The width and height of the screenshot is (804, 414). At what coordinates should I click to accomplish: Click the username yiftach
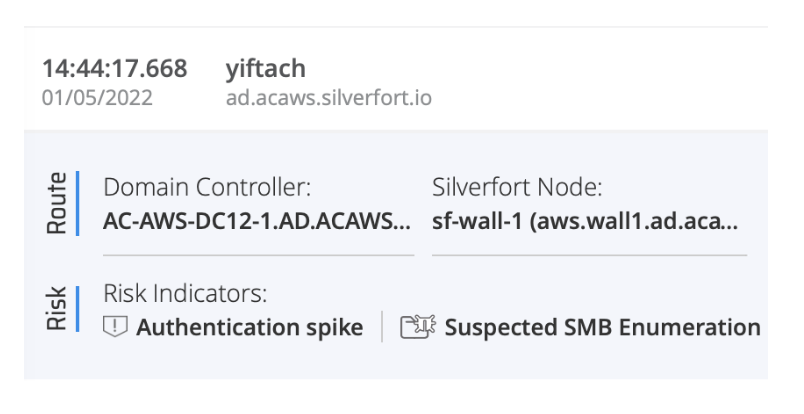coord(266,69)
